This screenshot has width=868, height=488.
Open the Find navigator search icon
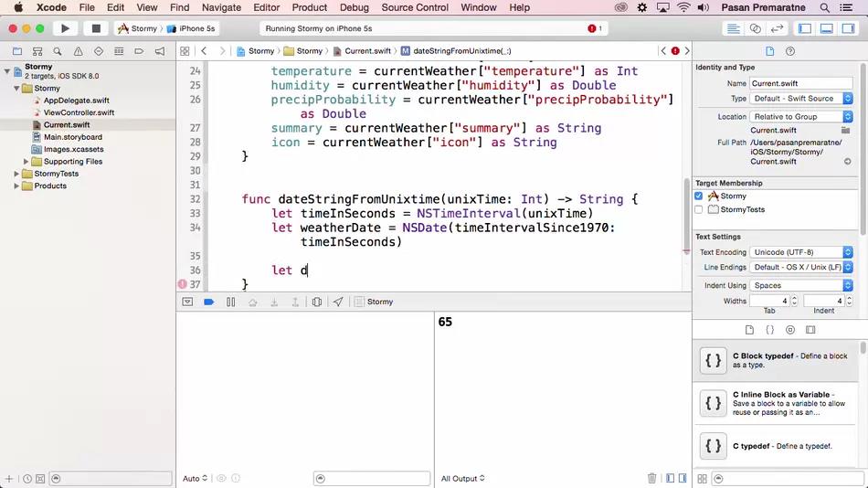58,51
